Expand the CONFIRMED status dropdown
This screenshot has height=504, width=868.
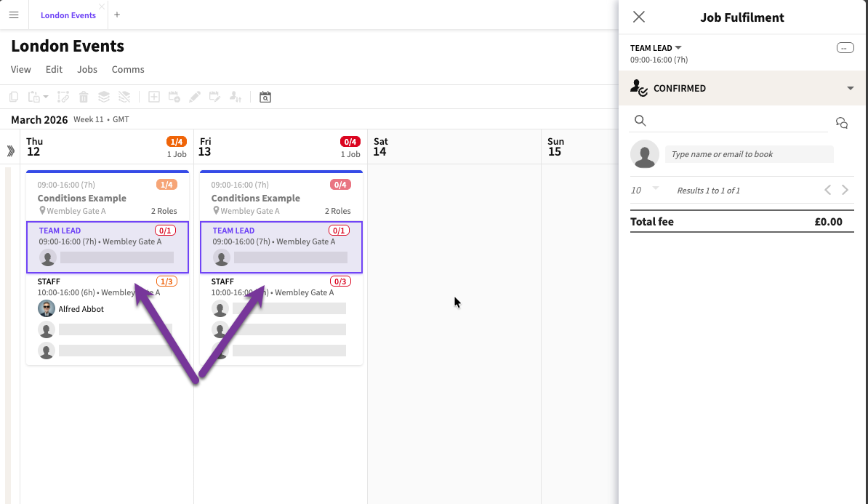click(x=851, y=88)
